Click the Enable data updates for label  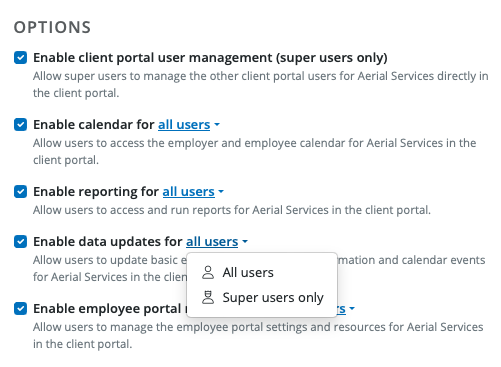point(108,241)
